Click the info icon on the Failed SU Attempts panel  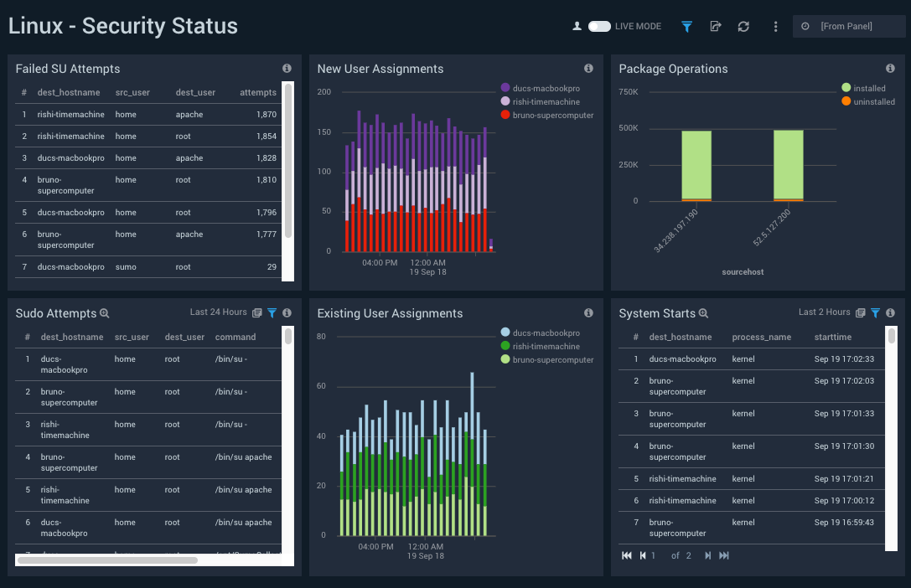tap(287, 68)
